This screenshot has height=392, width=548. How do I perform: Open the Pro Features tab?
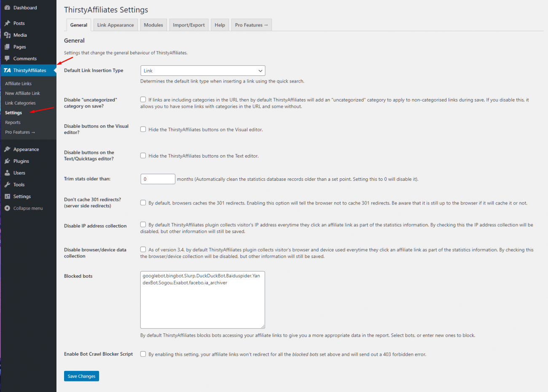[x=251, y=25]
